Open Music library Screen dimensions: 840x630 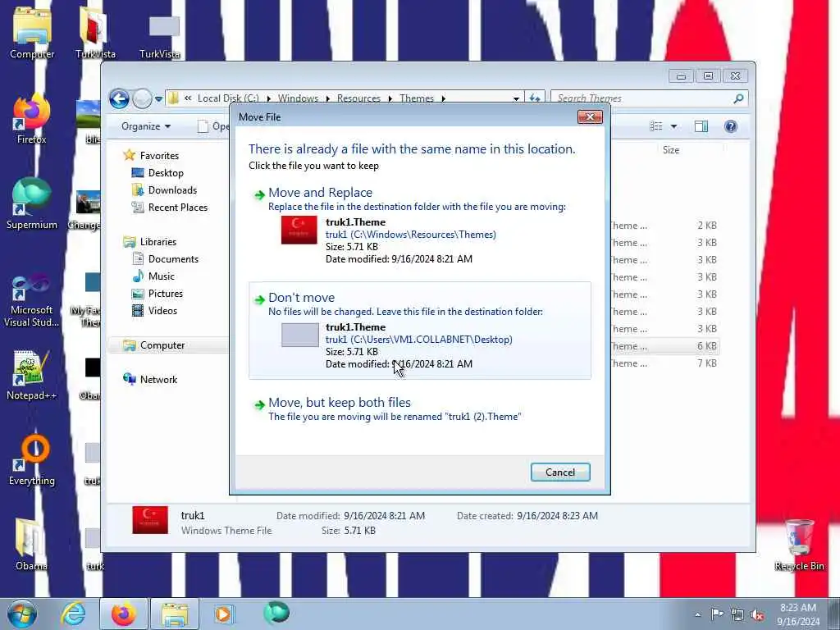tap(161, 276)
